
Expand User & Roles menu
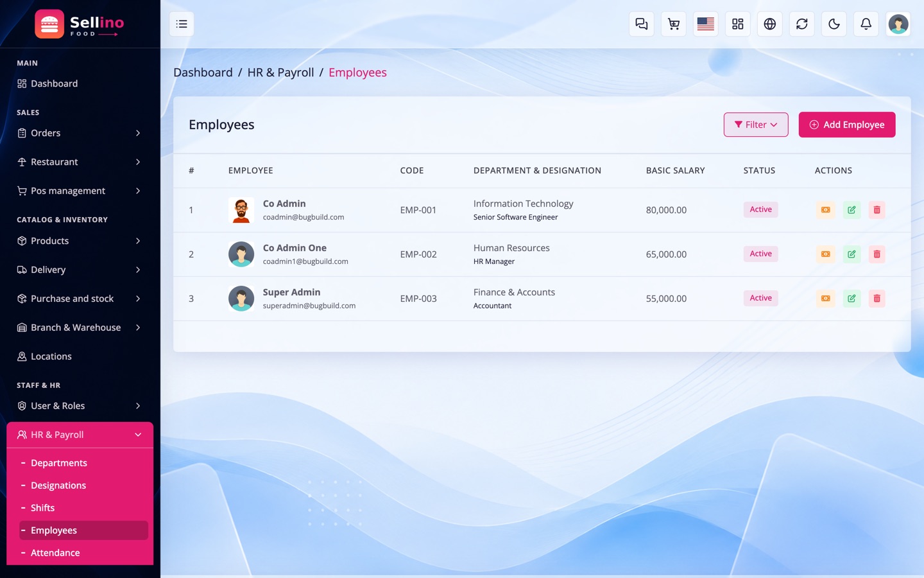pyautogui.click(x=80, y=406)
